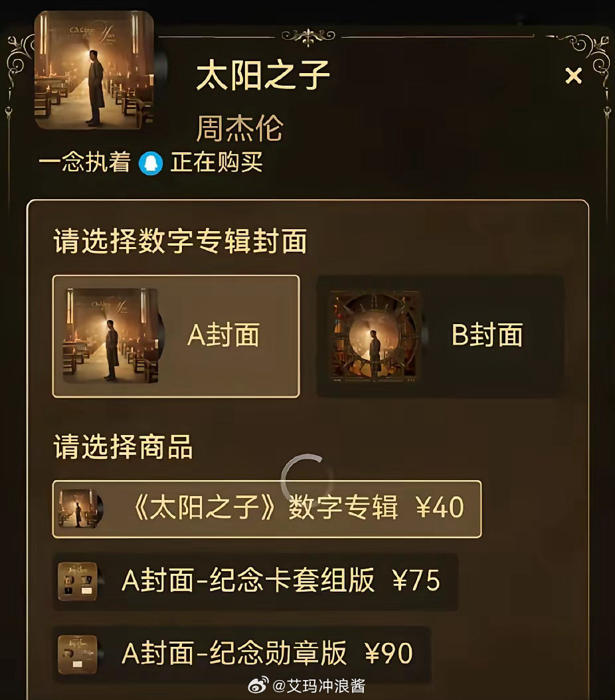Click the username 一念执着
The height and width of the screenshot is (700, 615).
click(x=85, y=162)
